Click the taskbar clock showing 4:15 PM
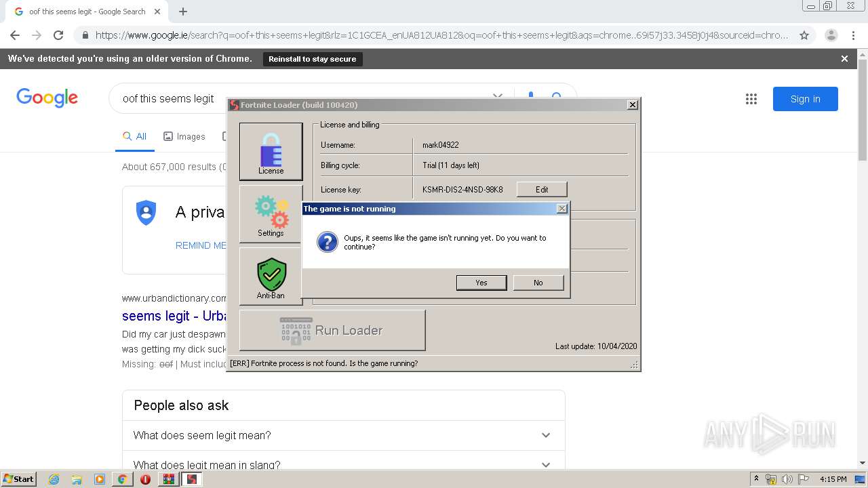Screen dimensions: 868x488 pos(833,479)
